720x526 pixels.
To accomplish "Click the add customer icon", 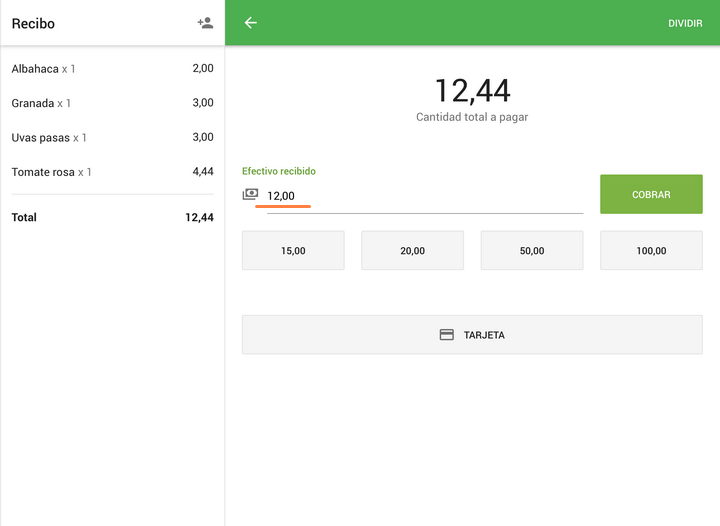I will pos(205,23).
